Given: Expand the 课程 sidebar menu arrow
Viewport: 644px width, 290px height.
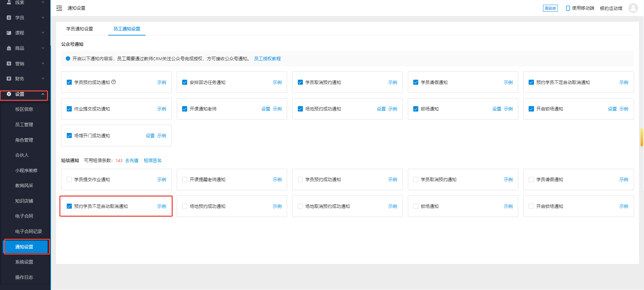Looking at the screenshot, I should tap(43, 33).
